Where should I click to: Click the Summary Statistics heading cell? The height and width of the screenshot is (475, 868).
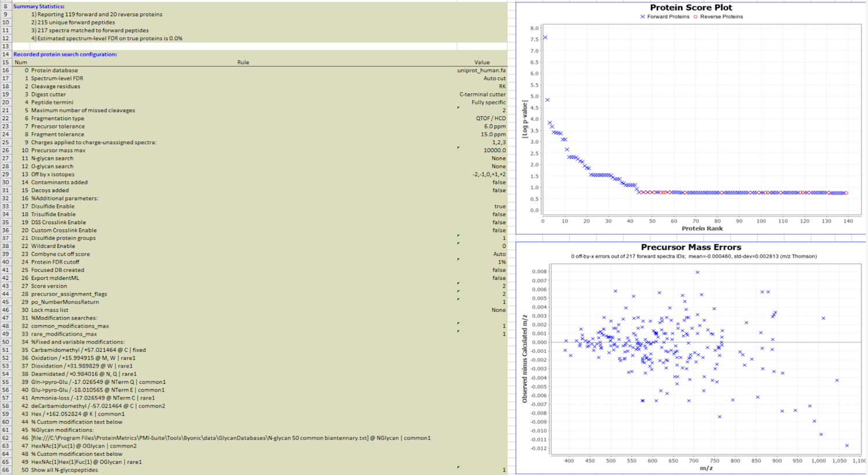click(39, 6)
